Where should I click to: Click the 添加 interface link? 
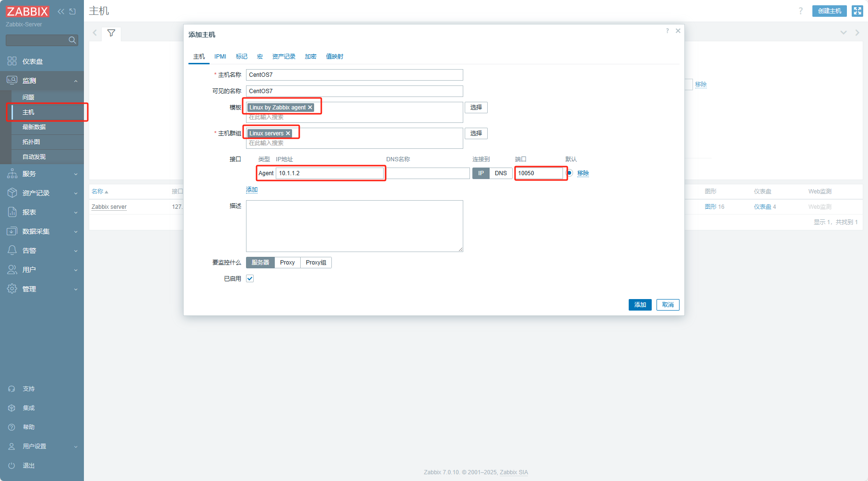point(252,190)
